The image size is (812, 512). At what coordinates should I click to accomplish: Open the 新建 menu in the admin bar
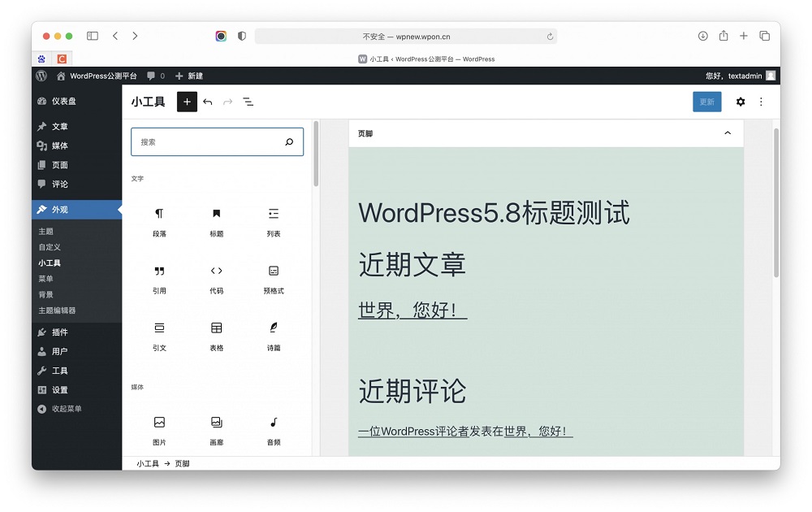(188, 76)
